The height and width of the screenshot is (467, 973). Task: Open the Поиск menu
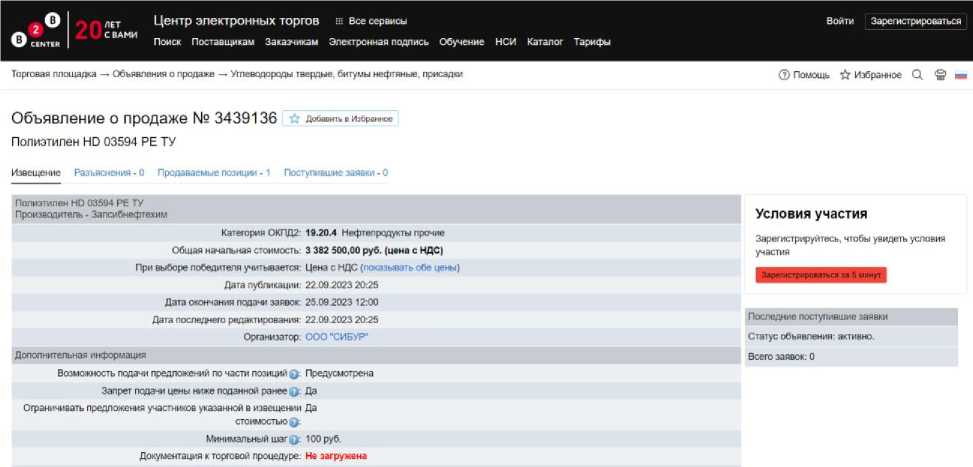[168, 42]
